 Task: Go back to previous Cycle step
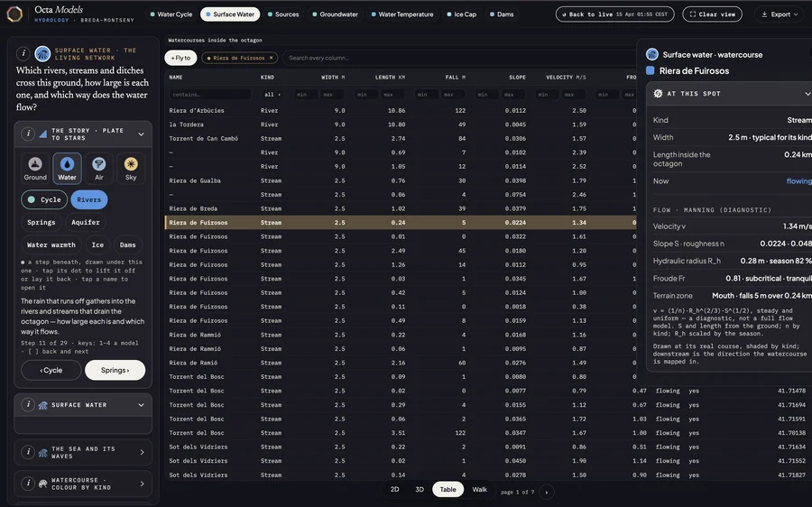click(x=51, y=370)
